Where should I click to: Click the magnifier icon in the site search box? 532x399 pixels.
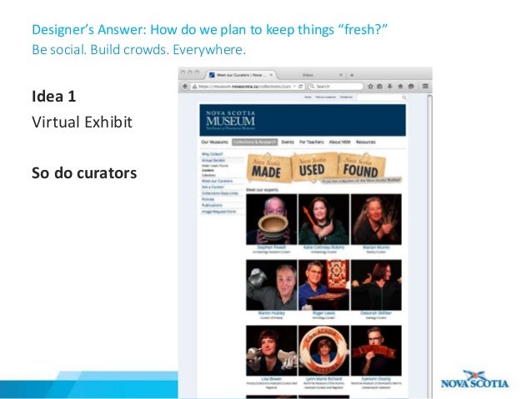pyautogui.click(x=404, y=97)
